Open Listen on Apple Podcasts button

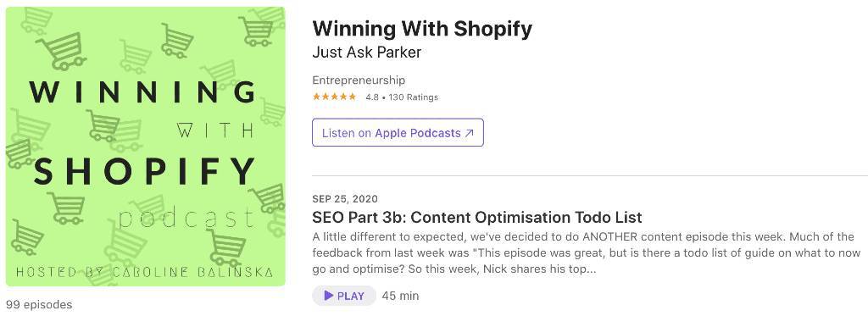(398, 133)
